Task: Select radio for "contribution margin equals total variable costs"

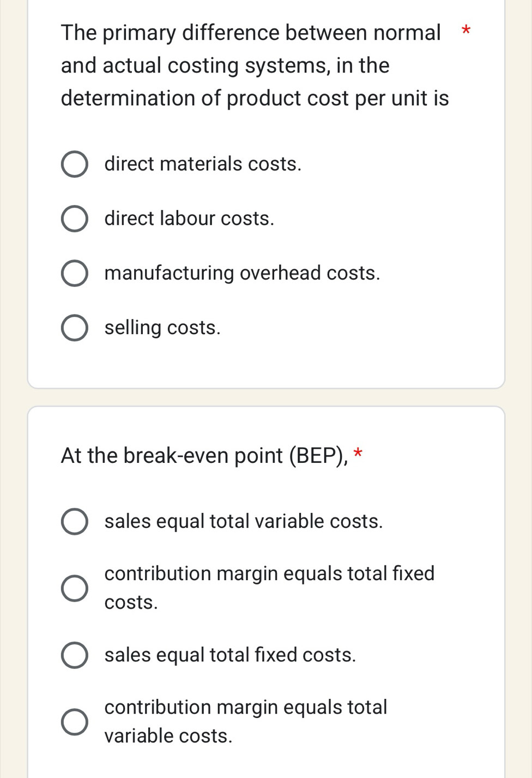Action: pyautogui.click(x=74, y=722)
